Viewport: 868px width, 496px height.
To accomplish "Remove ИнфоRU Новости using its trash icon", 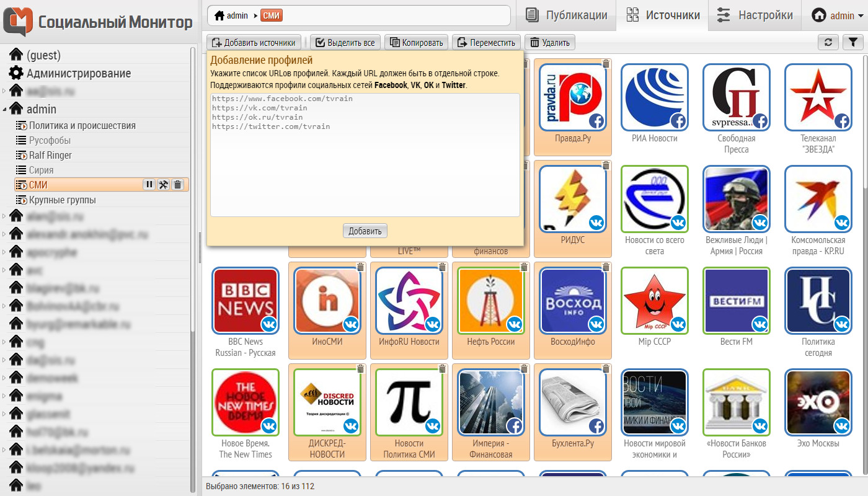I will [442, 267].
